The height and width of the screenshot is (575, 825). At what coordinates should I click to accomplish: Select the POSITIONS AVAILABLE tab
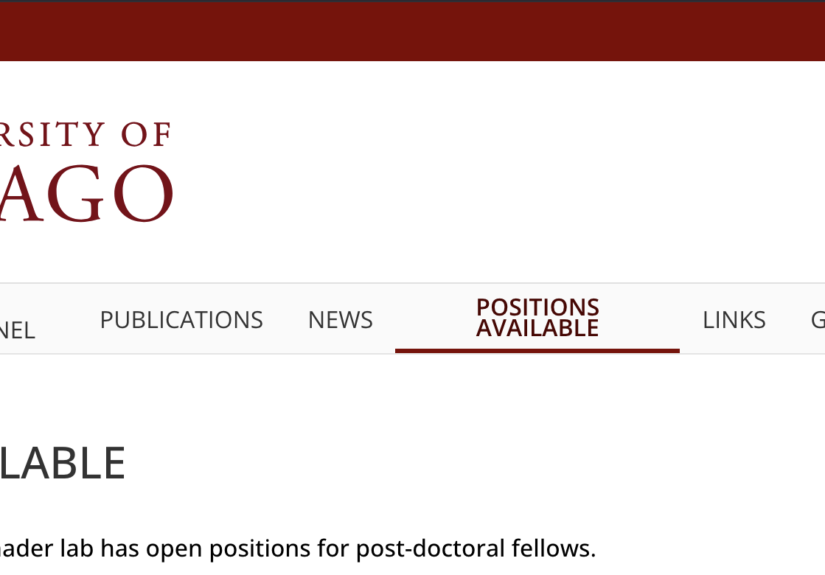click(537, 318)
